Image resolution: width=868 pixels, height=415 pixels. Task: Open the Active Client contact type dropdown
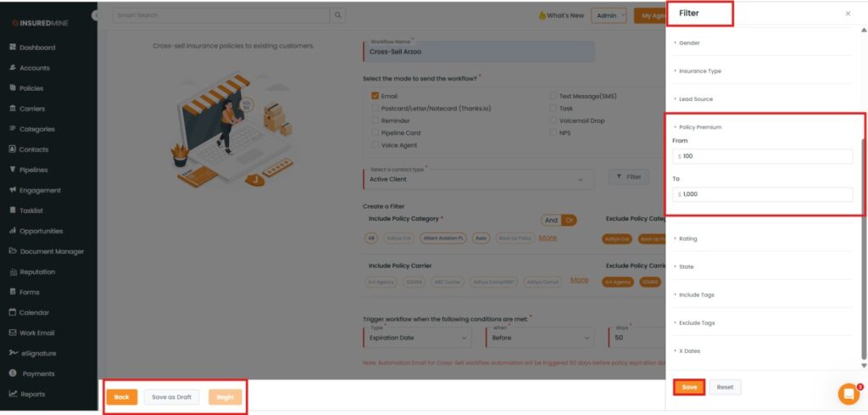click(478, 179)
